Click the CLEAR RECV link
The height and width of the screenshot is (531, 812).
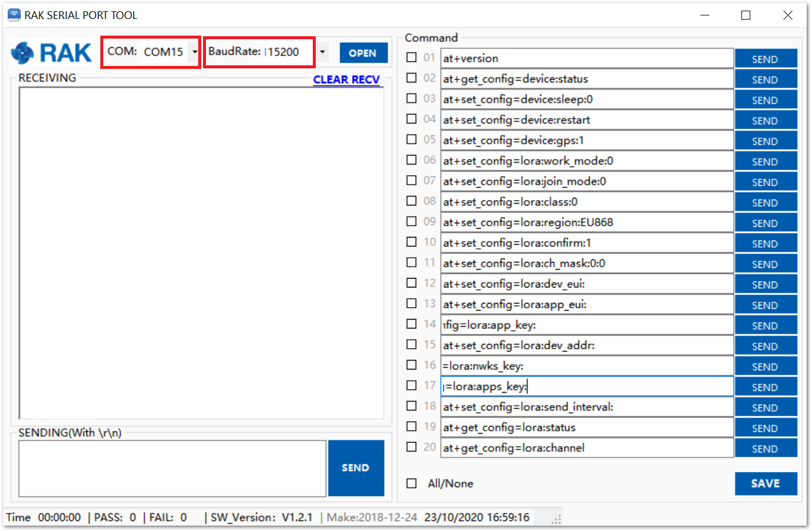click(347, 80)
